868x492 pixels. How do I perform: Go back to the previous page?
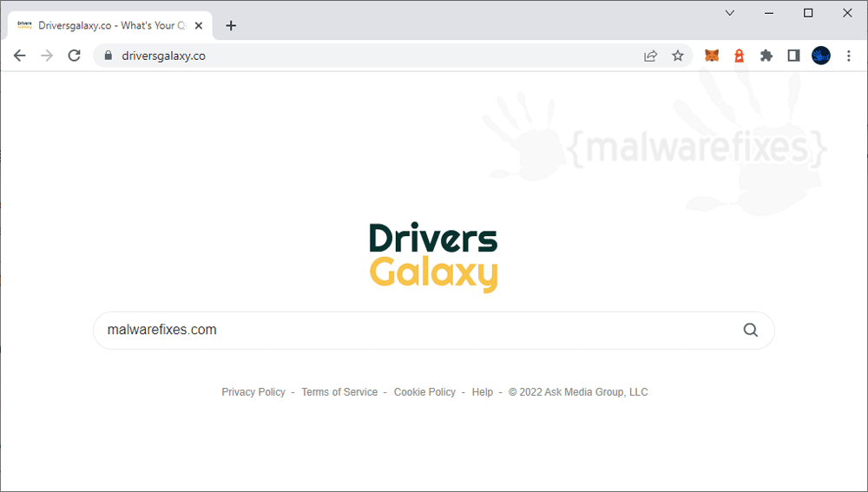tap(19, 56)
